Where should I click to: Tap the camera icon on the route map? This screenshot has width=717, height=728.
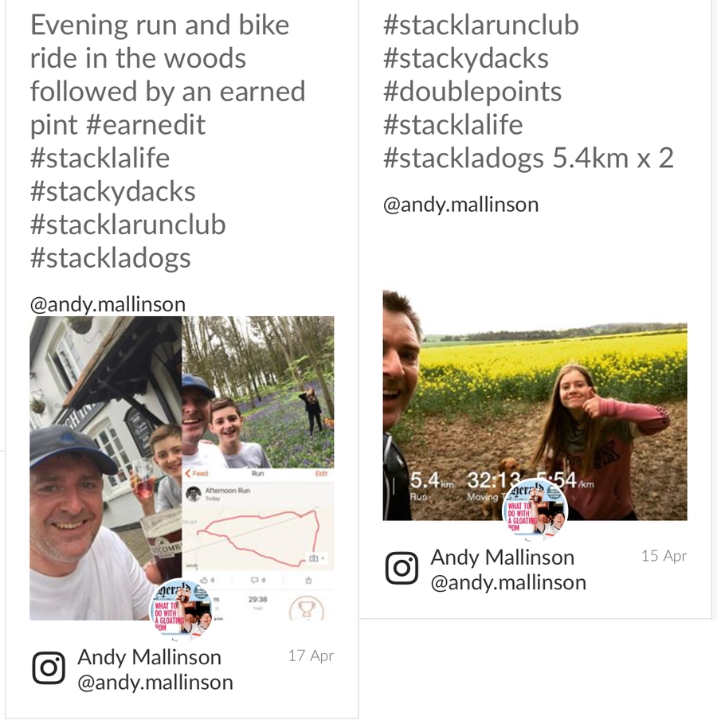click(315, 559)
